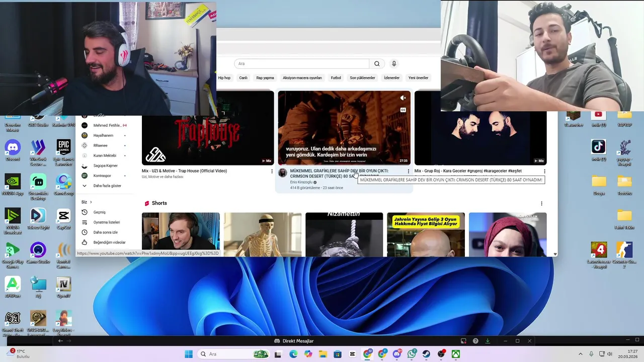Focus the YouTube 'Ara' search field
The height and width of the screenshot is (362, 644).
[301, 64]
